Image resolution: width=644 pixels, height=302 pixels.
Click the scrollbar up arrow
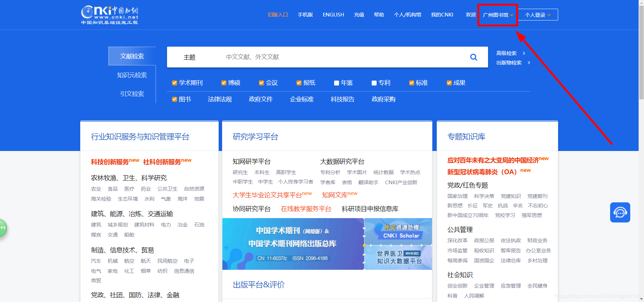tap(641, 2)
